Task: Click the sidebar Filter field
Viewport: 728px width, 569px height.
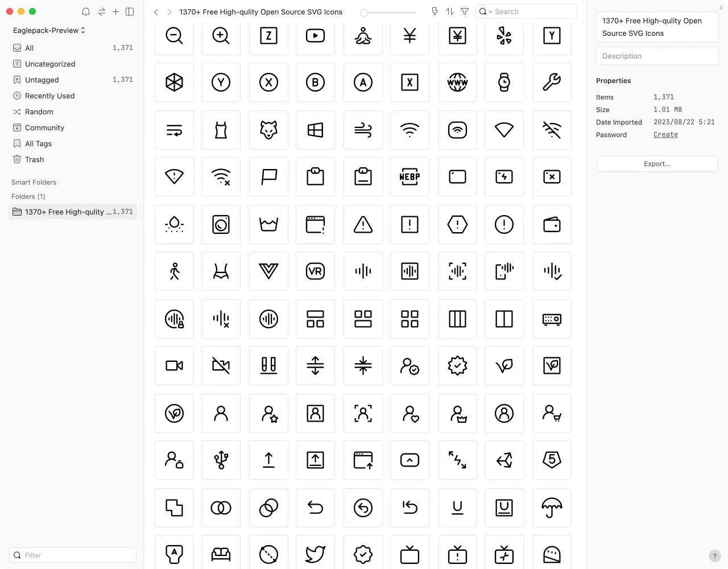Action: click(73, 555)
